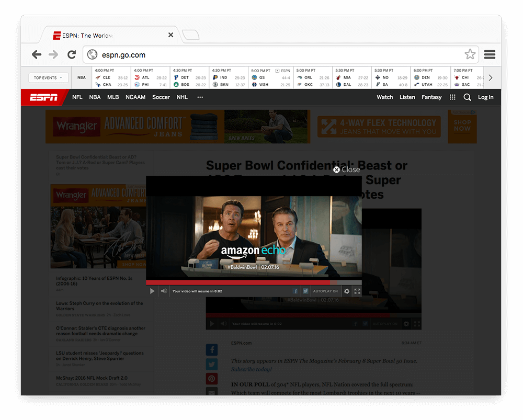Open the Soccer menu

coord(161,97)
